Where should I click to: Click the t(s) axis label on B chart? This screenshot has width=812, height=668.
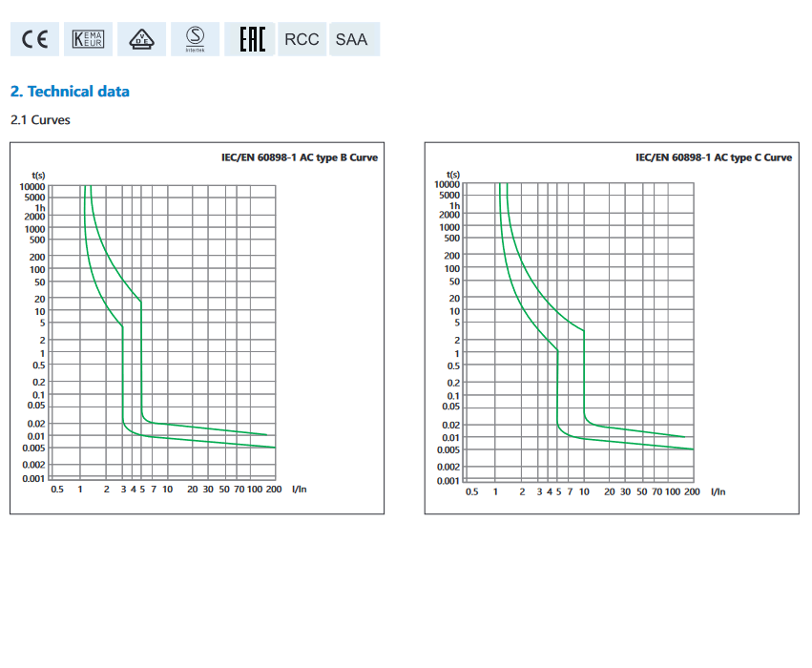coord(38,175)
